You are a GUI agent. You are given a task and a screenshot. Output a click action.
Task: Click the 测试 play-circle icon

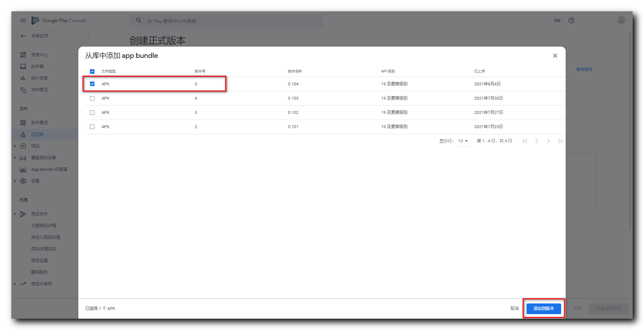[x=23, y=146]
